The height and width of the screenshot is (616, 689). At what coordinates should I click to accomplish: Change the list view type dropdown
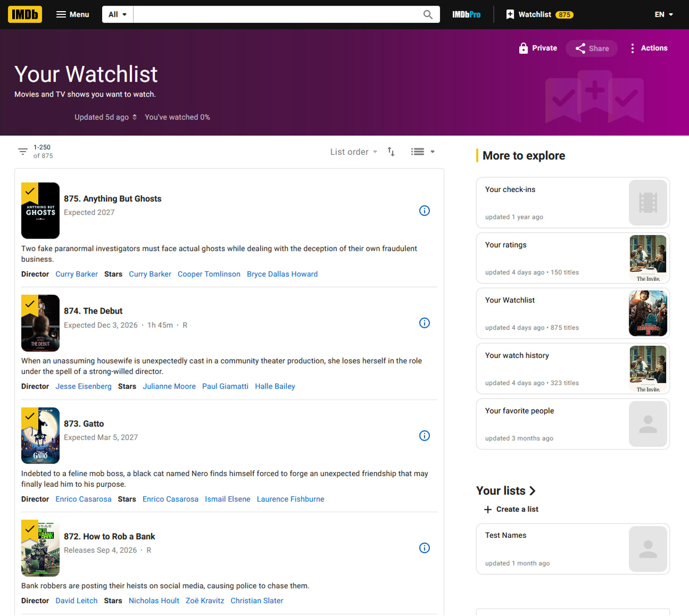point(423,152)
